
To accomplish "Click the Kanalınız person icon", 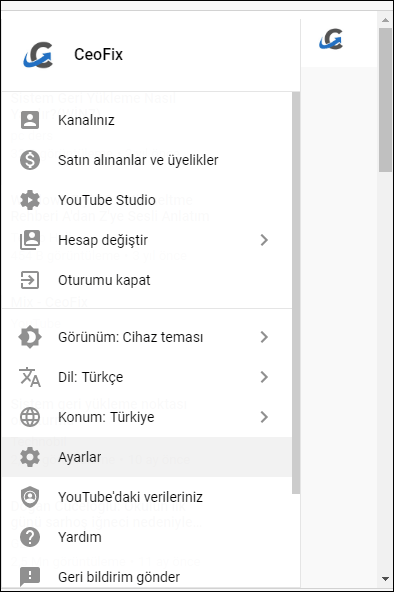I will click(30, 120).
